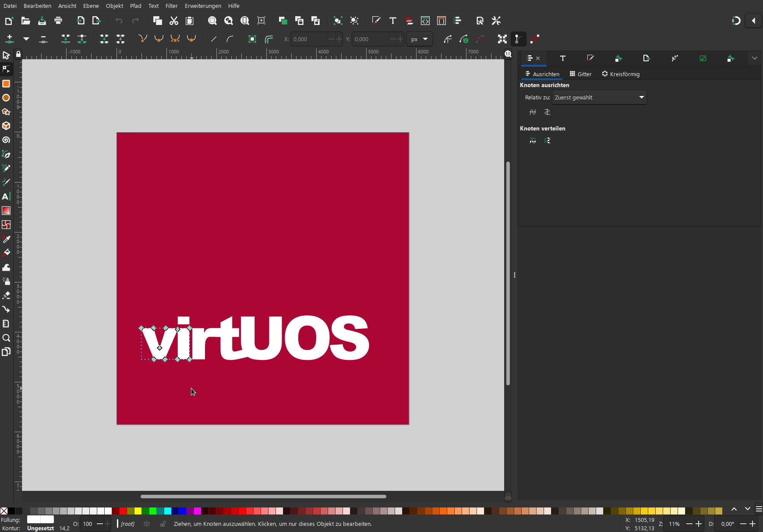Open the insert-node options dropdown arrow
Screen dimensions: 763x532
(x=26, y=39)
